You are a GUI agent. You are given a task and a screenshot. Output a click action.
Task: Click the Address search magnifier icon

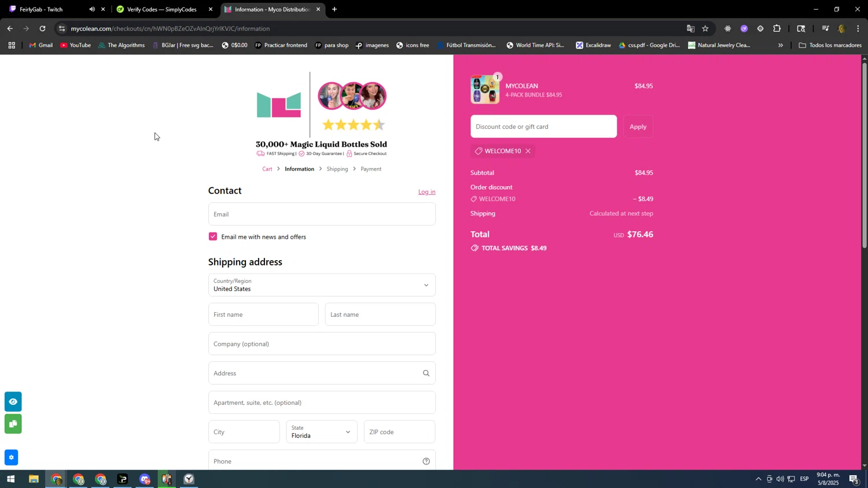click(x=426, y=374)
